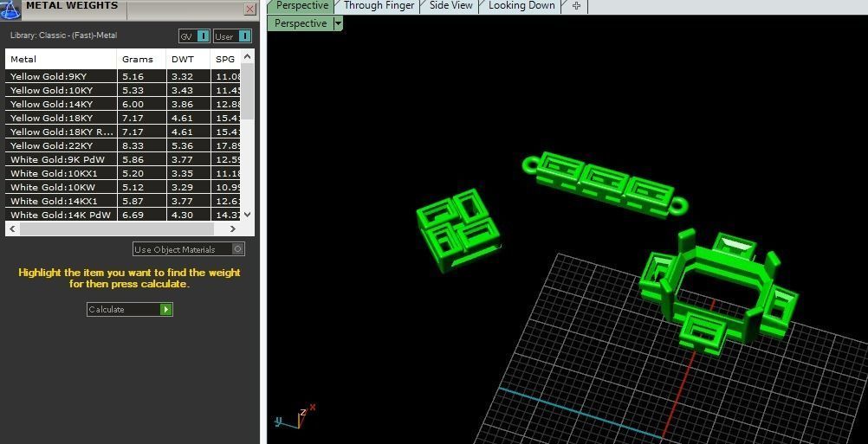Toggle the GV library switch
868x444 pixels.
[194, 36]
